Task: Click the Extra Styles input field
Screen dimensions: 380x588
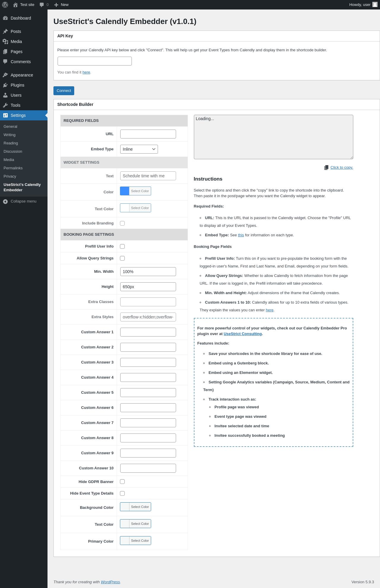Action: (x=148, y=317)
